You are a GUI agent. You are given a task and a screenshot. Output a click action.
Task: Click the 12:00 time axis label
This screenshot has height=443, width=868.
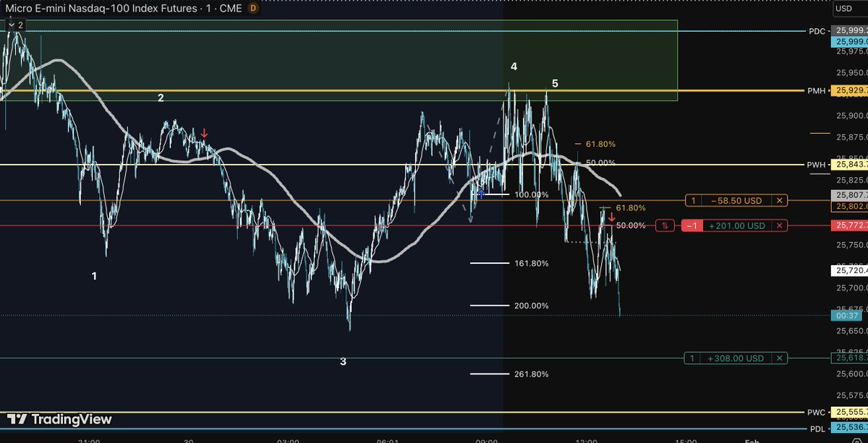(x=587, y=439)
